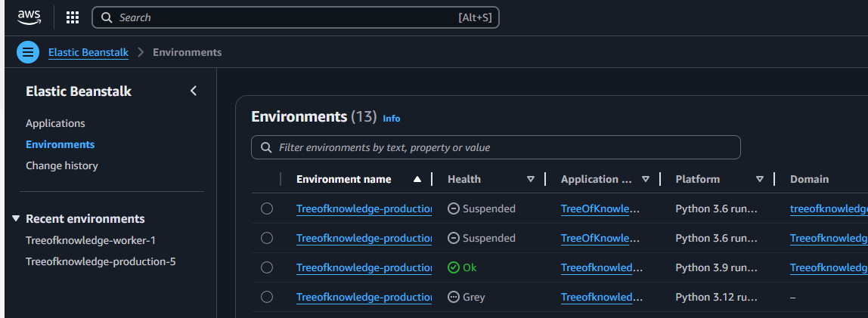Click the filter magnifier icon in the Environments filter

pos(266,147)
